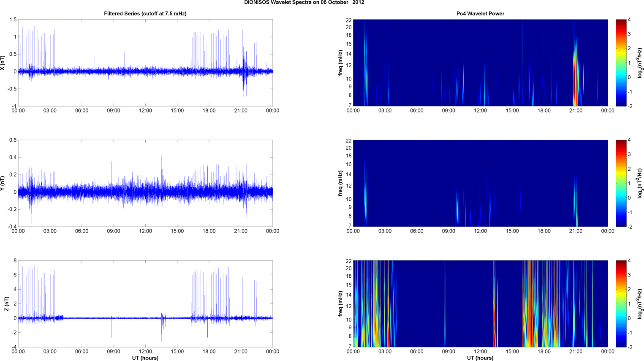Click the Y (nT) axis label

tap(3, 183)
